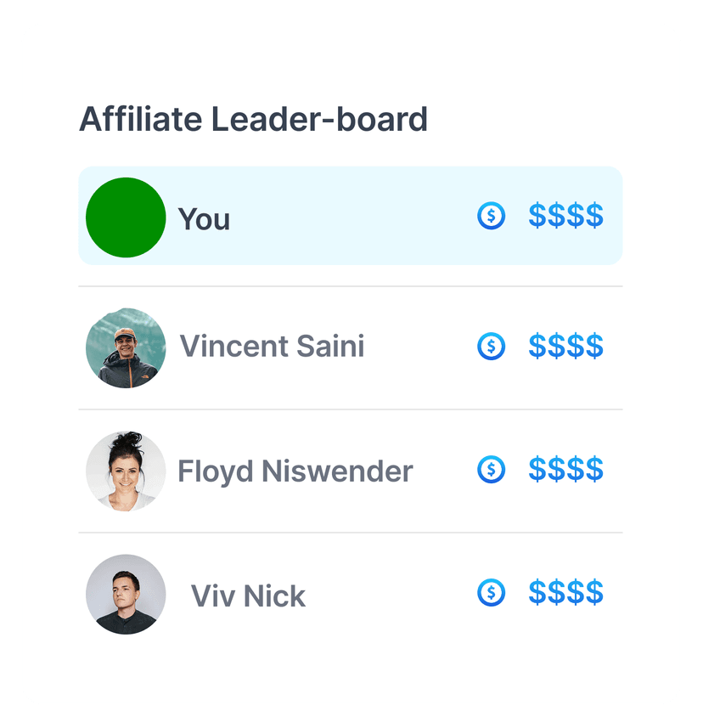This screenshot has height=728, width=703.
Task: Click the dollar coin icon beside You
Action: 492,217
